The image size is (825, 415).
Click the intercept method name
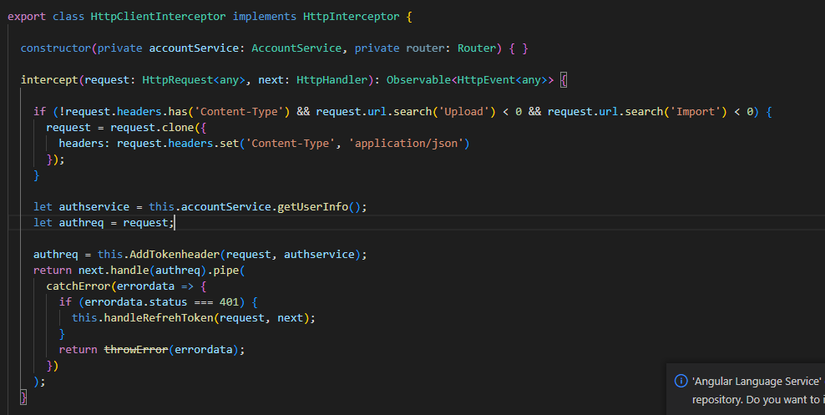point(49,80)
